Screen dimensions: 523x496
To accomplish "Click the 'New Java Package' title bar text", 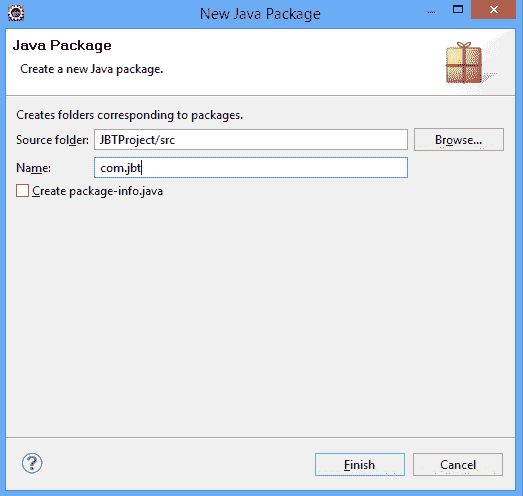I will point(260,14).
